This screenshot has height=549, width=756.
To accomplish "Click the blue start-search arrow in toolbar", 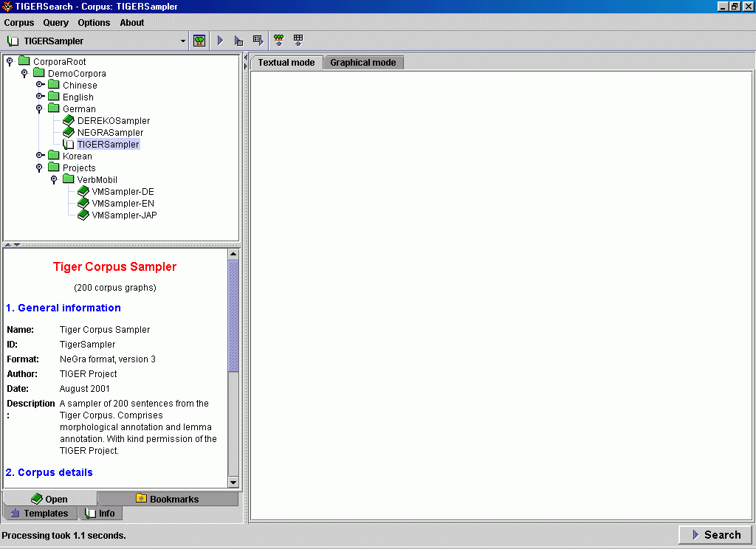I will point(220,41).
